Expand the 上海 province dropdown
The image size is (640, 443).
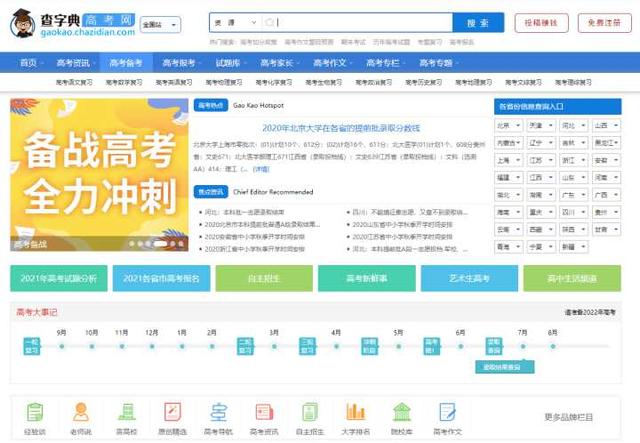[508, 160]
